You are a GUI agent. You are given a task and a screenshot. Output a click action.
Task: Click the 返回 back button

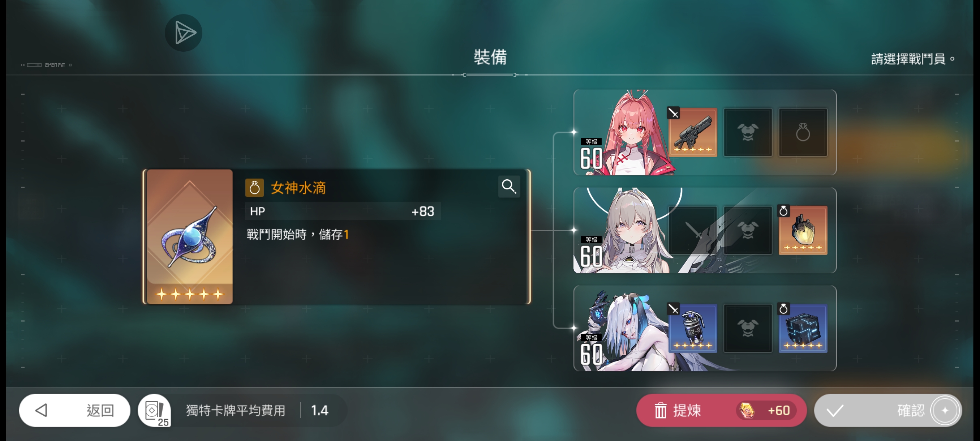[74, 410]
